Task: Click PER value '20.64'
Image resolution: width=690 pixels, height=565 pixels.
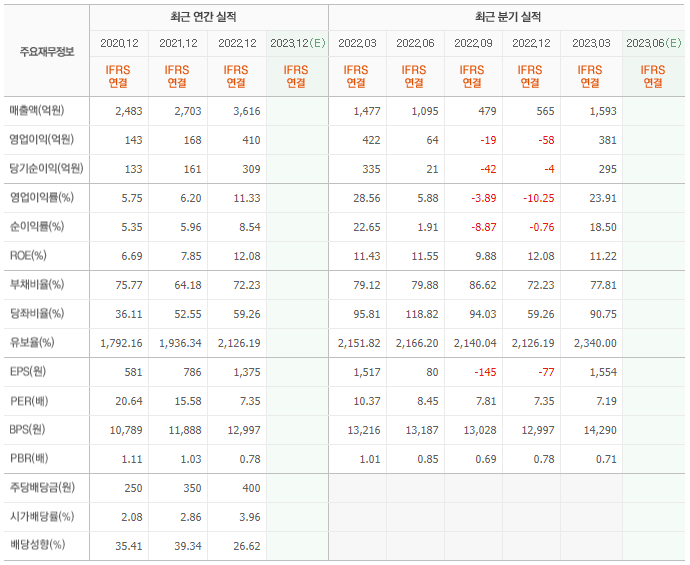Action: [x=128, y=402]
